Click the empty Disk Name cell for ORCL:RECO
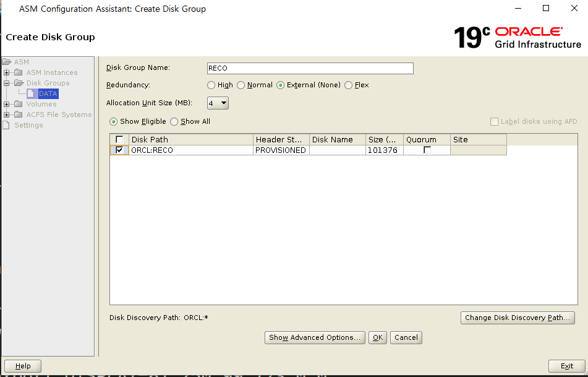 click(338, 150)
